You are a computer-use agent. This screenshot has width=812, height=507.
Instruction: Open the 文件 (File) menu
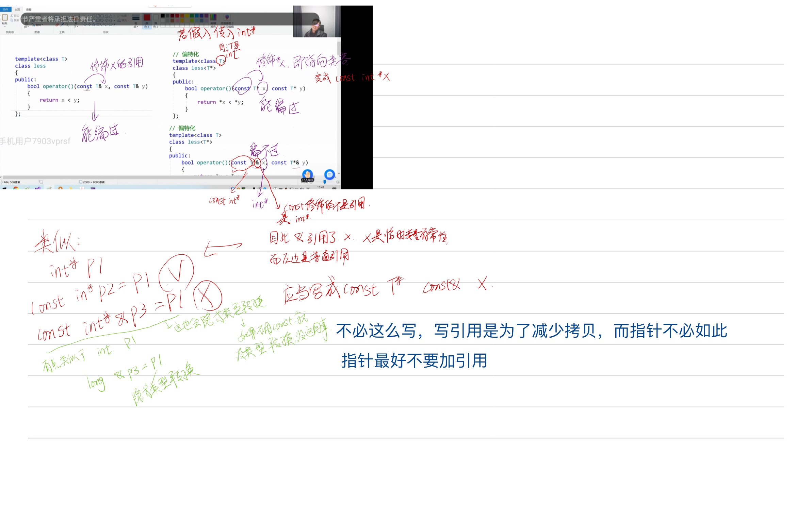[x=5, y=9]
